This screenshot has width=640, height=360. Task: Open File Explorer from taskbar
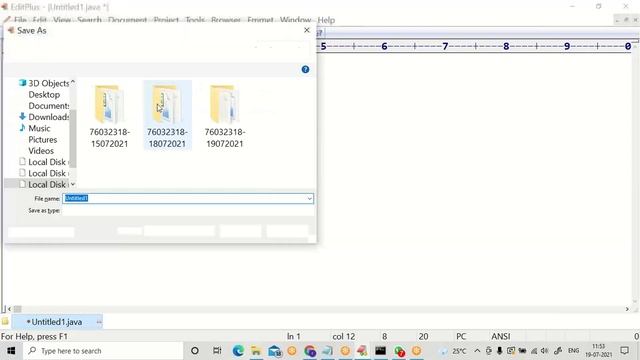[256, 351]
